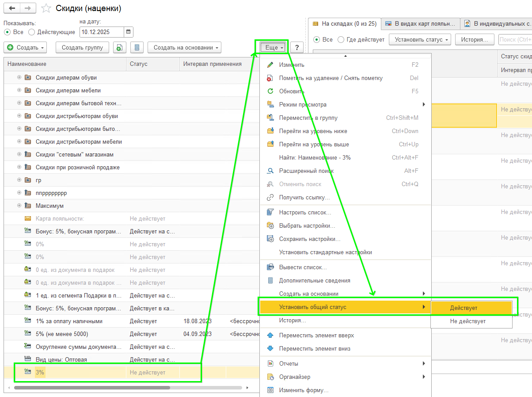Click the 'История...' button in right panel
532x397 pixels.
click(474, 40)
